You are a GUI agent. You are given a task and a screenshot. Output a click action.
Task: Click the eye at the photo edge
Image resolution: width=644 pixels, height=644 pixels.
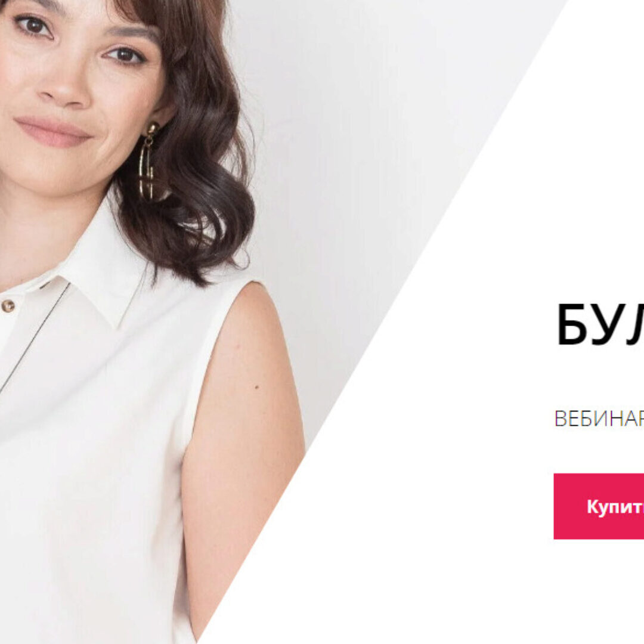(33, 26)
